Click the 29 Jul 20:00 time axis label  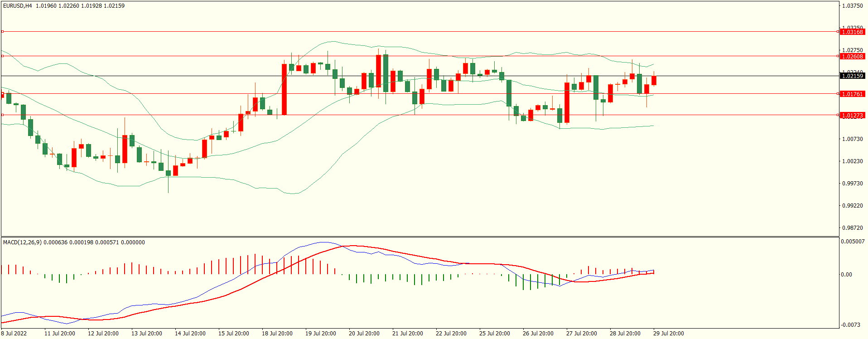click(x=668, y=334)
